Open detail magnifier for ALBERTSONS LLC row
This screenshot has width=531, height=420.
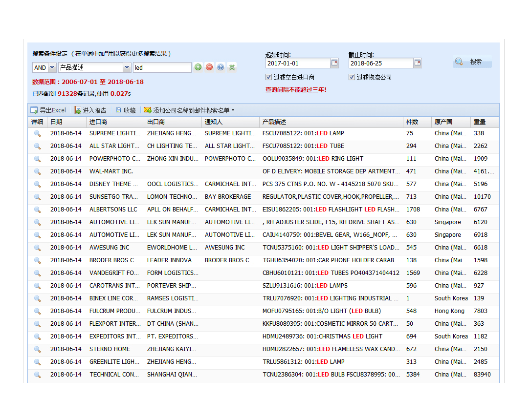pyautogui.click(x=37, y=210)
